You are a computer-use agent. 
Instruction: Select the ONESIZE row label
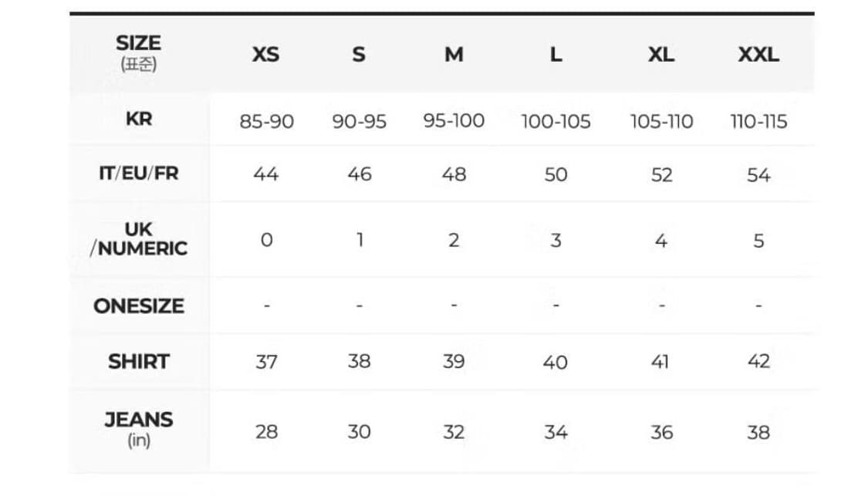[x=139, y=306]
